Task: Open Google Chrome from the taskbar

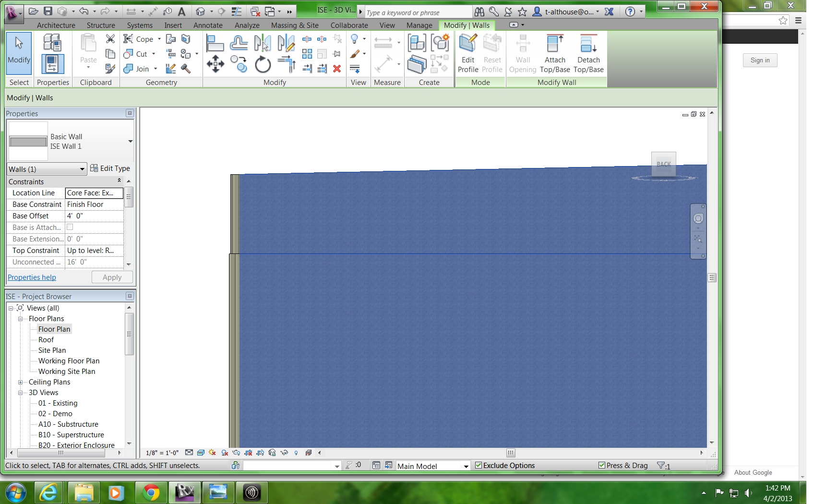Action: [x=151, y=492]
